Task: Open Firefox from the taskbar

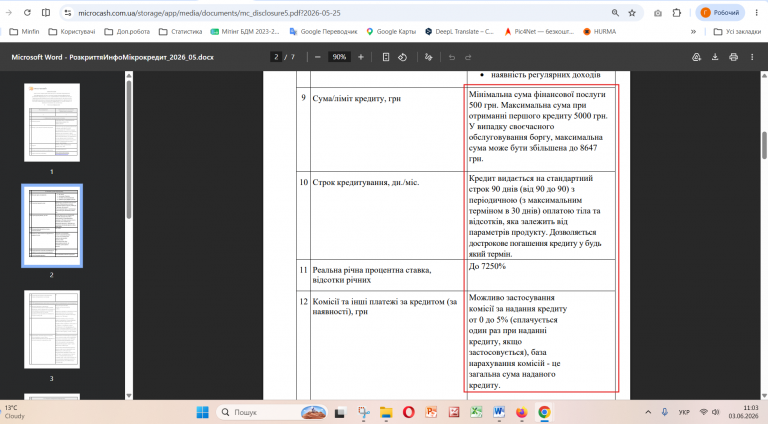Action: pos(522,412)
